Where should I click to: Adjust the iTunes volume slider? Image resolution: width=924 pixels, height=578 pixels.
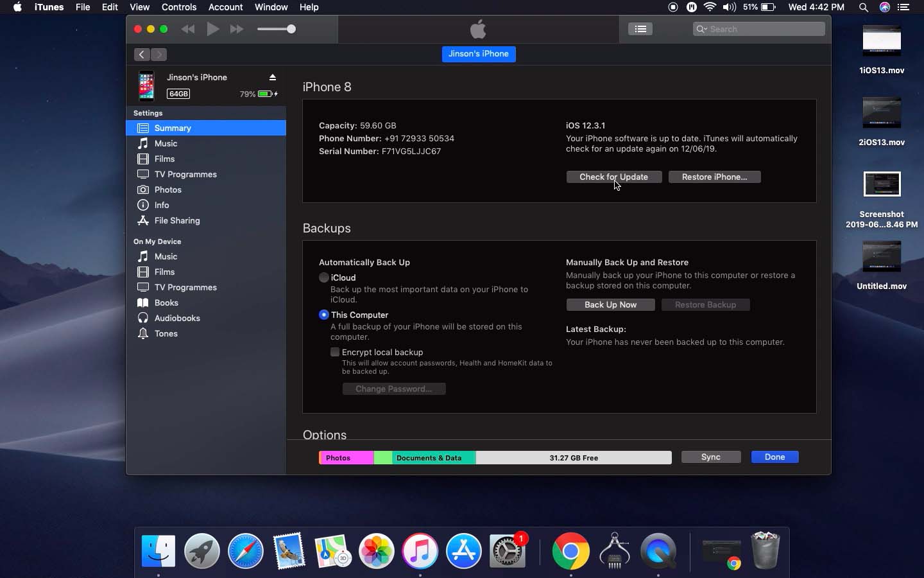[277, 29]
